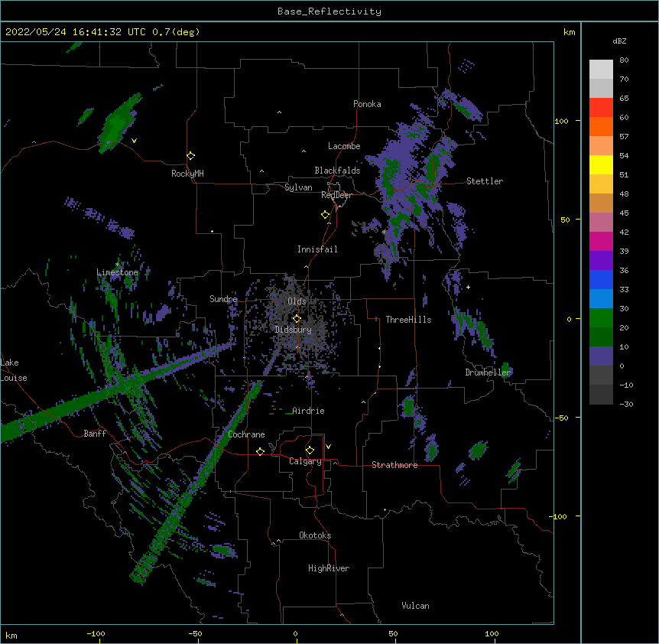This screenshot has height=644, width=659.
Task: Click the magenta 42 dBZ color swatch
Action: [601, 241]
